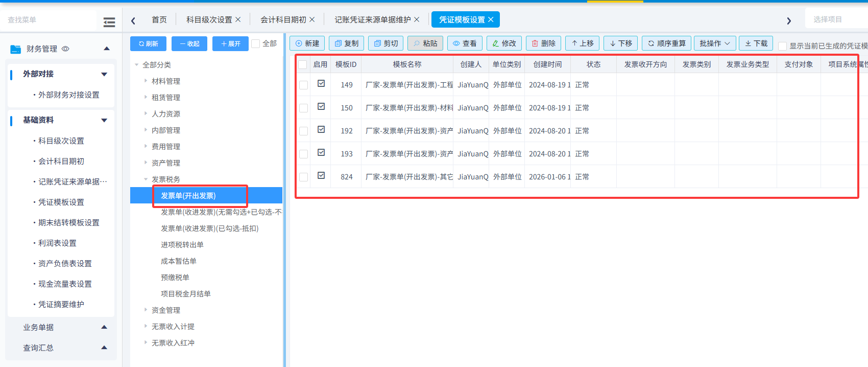The image size is (868, 367).
Task: Expand the 费用管理 tree node
Action: click(x=146, y=146)
